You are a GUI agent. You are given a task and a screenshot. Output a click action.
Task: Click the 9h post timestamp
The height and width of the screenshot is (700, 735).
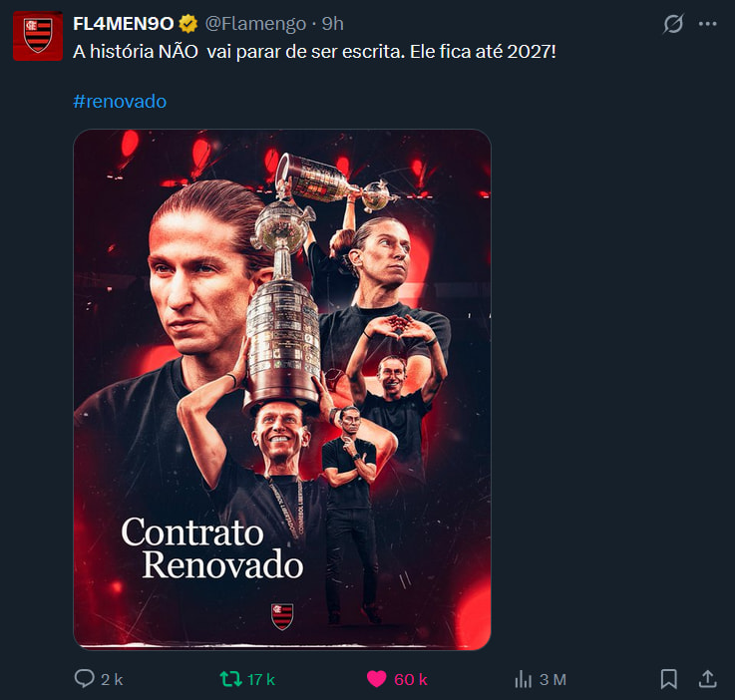click(332, 24)
